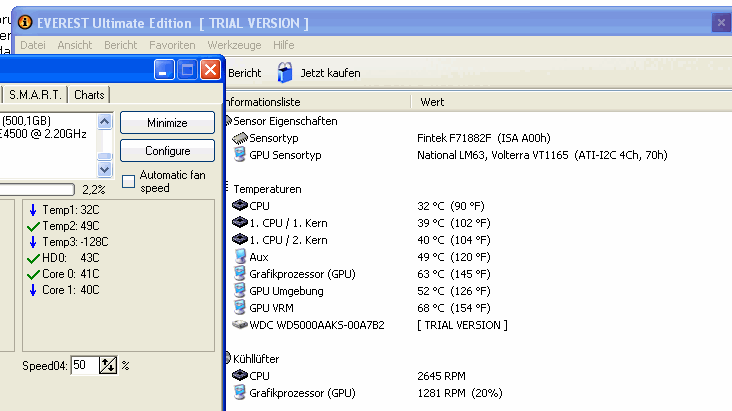Viewport: 732px width, 411px height.
Task: Click the Sensortyp chip icon
Action: [240, 138]
